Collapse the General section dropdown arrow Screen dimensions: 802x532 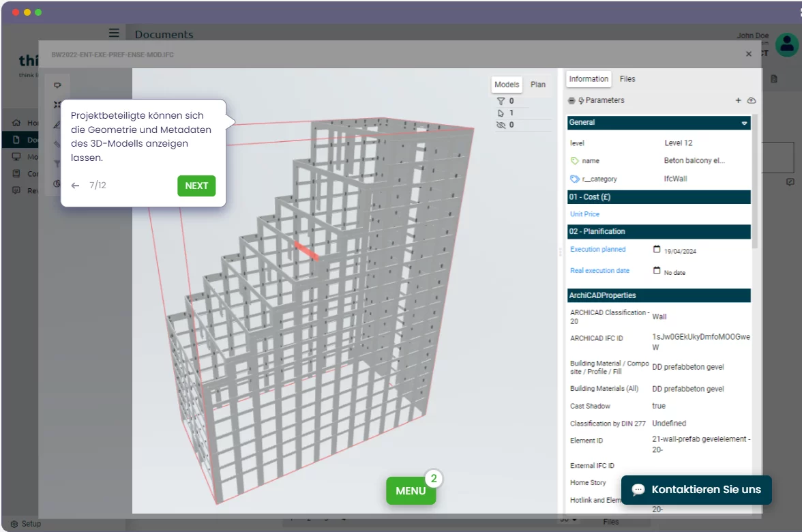744,123
